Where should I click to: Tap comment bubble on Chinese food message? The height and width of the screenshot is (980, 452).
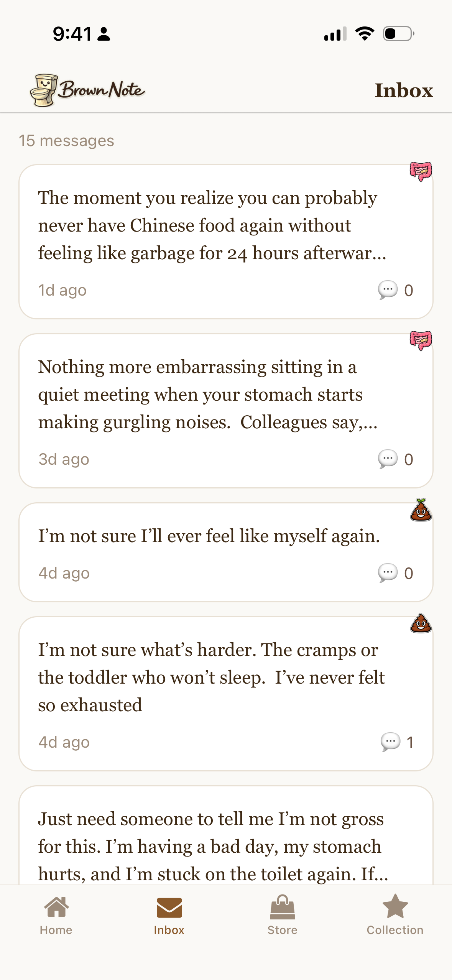[388, 290]
